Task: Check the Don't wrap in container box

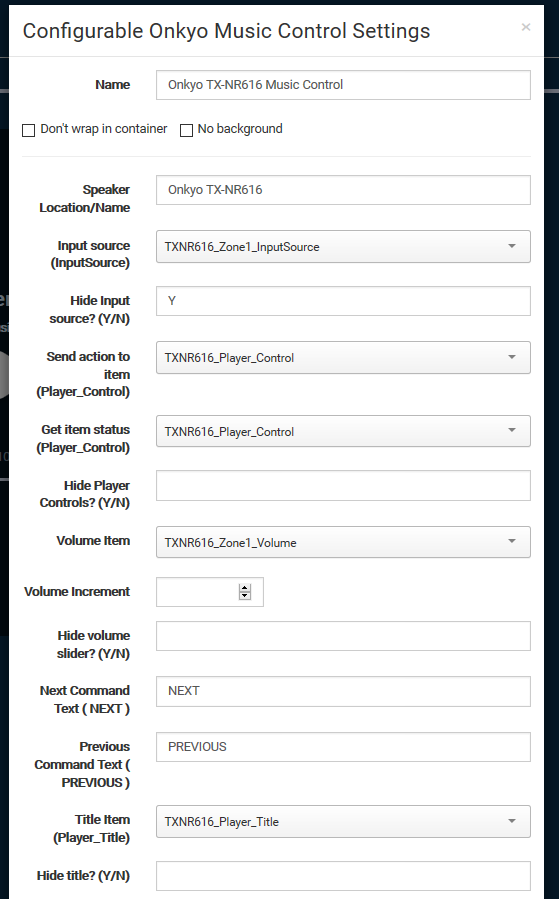Action: [x=28, y=130]
